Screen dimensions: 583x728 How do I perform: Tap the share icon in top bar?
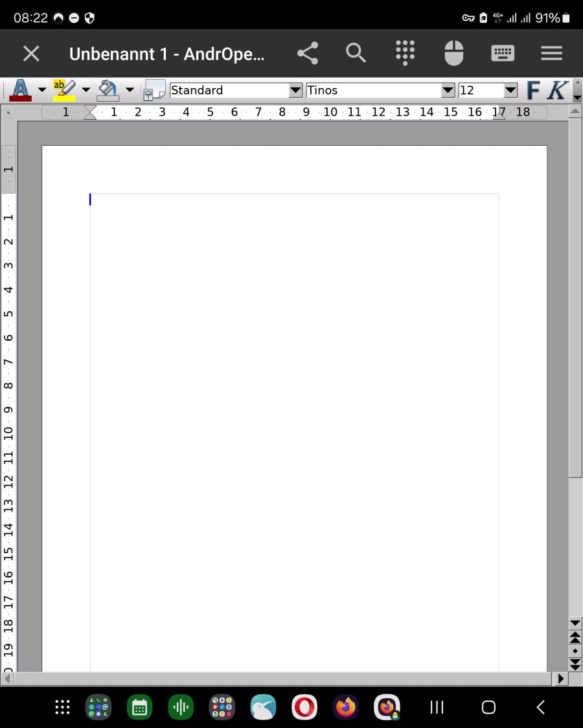pyautogui.click(x=308, y=53)
